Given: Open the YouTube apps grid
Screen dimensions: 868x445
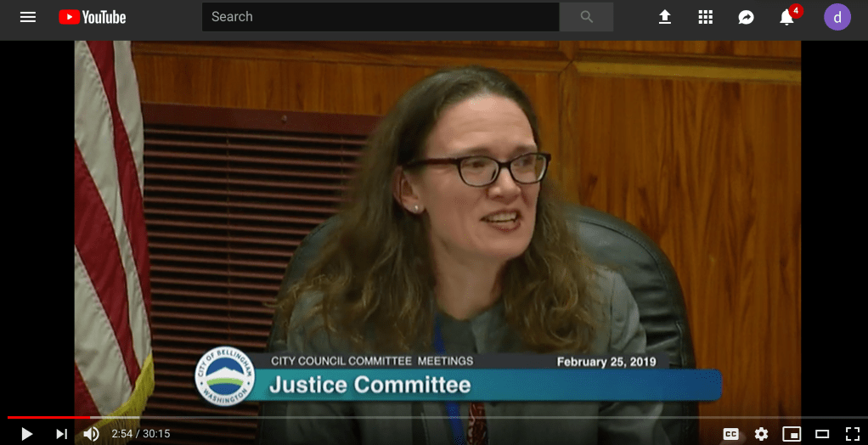Looking at the screenshot, I should [706, 17].
